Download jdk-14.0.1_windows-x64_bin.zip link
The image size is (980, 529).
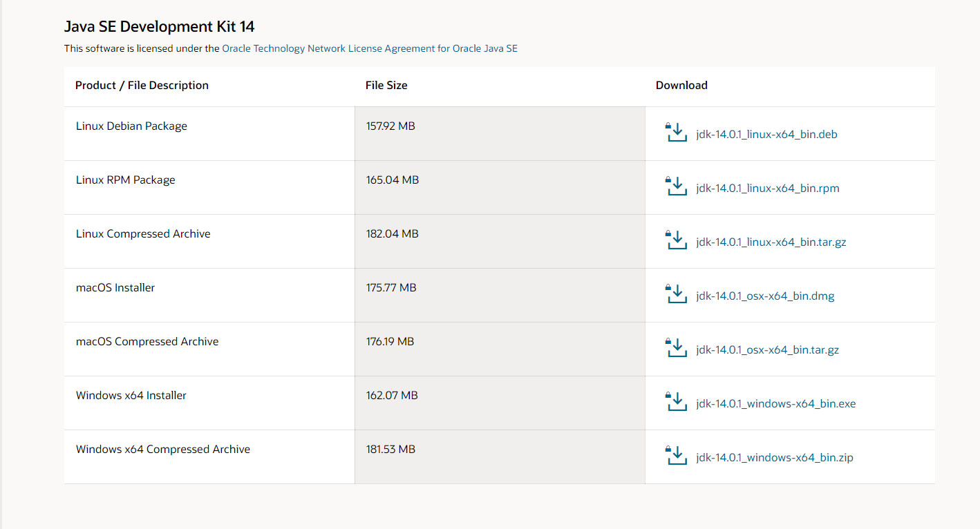[x=775, y=458]
